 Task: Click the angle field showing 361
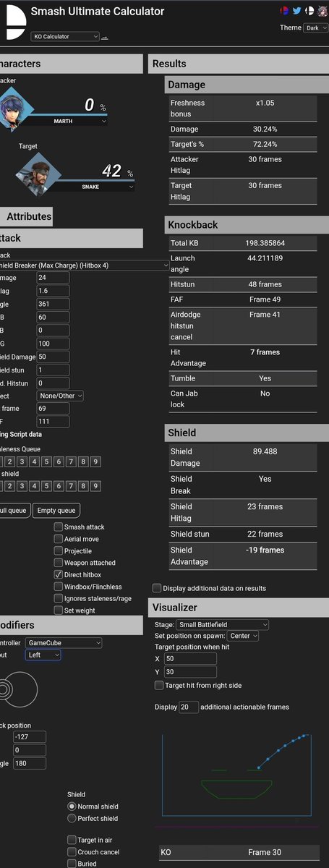[x=53, y=304]
